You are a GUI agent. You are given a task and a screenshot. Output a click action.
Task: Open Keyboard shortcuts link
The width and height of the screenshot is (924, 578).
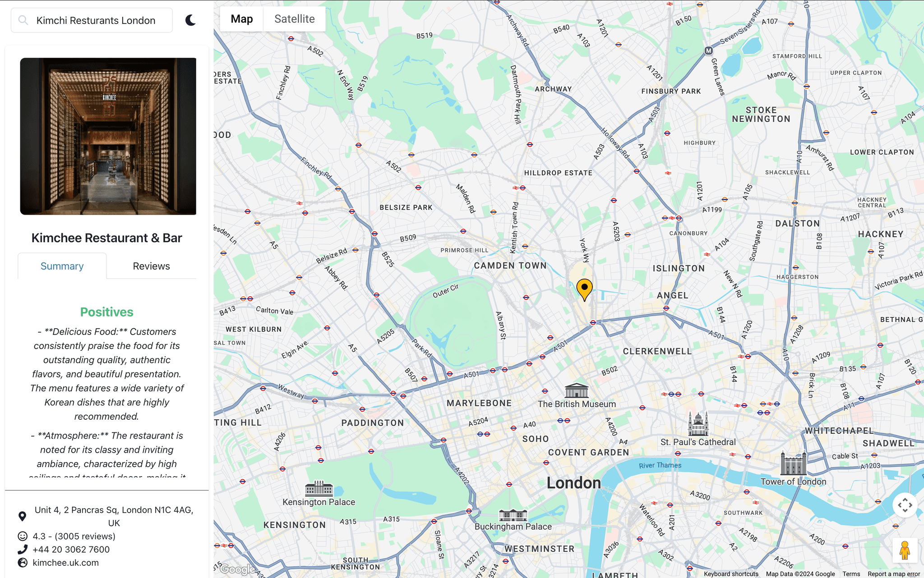(731, 574)
